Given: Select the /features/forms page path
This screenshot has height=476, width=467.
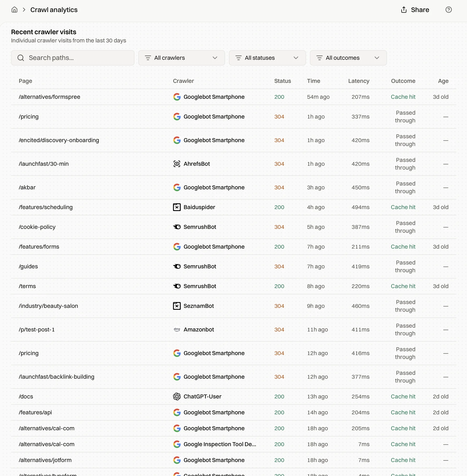Looking at the screenshot, I should (x=39, y=246).
